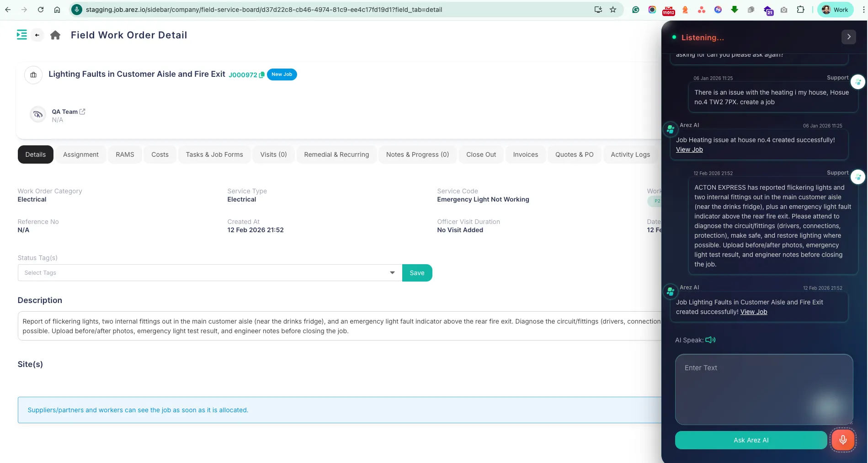The width and height of the screenshot is (868, 463).
Task: Click the microphone record button
Action: (842, 440)
